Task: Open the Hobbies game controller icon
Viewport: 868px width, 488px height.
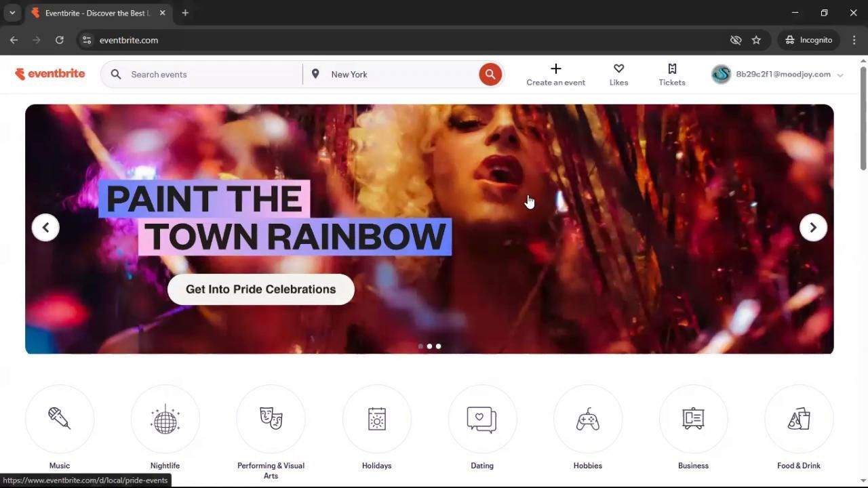Action: 587,418
